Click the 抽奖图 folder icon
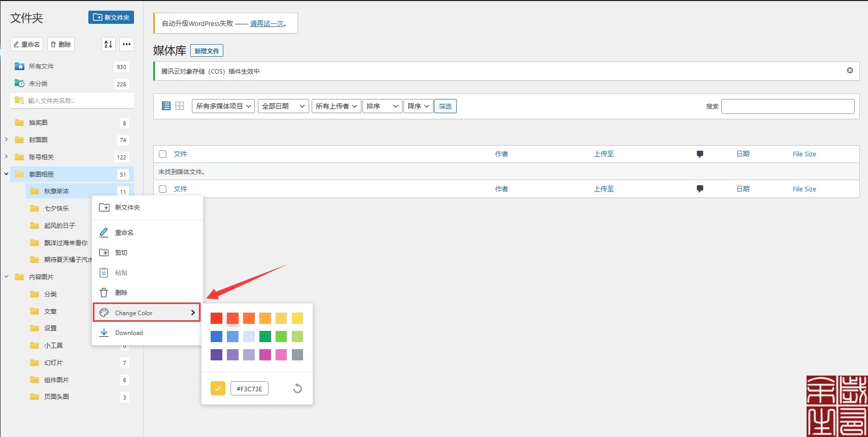The height and width of the screenshot is (437, 868). (19, 123)
